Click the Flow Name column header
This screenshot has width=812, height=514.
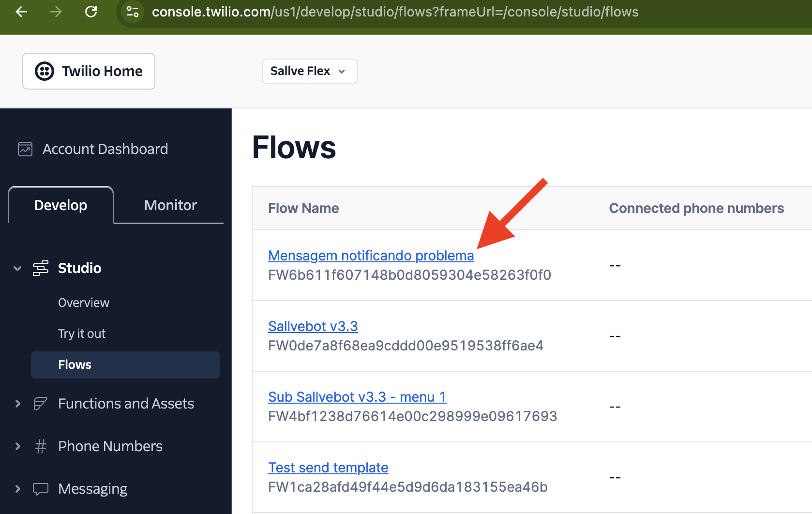[303, 208]
